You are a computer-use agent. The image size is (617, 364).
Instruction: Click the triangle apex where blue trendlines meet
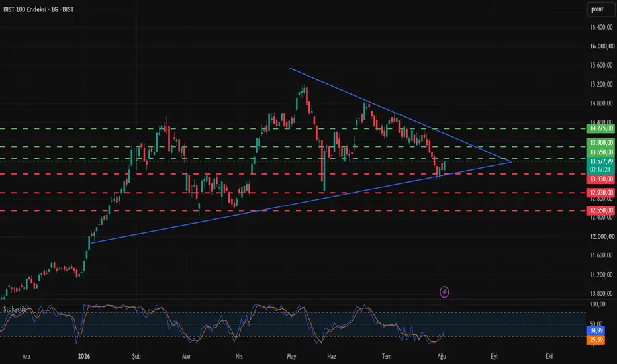[511, 161]
